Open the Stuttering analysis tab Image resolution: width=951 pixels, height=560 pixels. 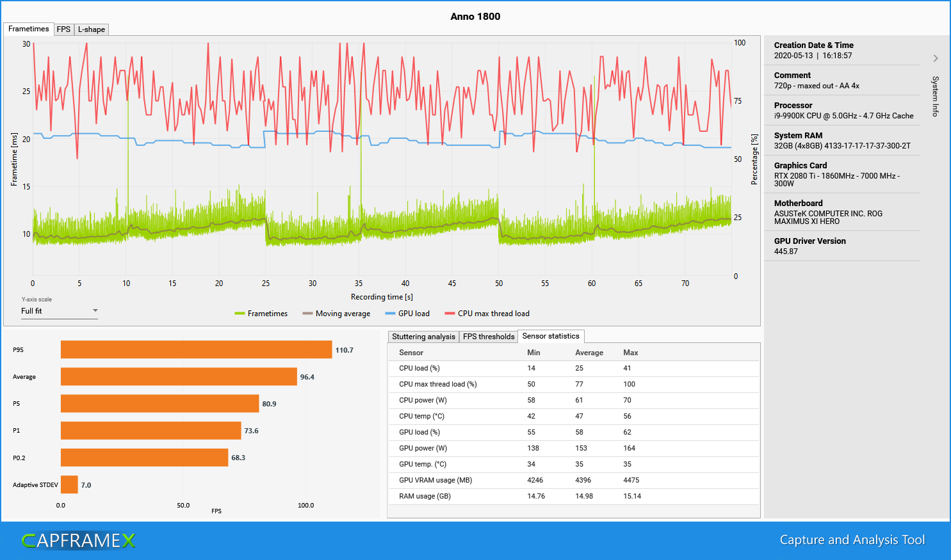pos(423,337)
